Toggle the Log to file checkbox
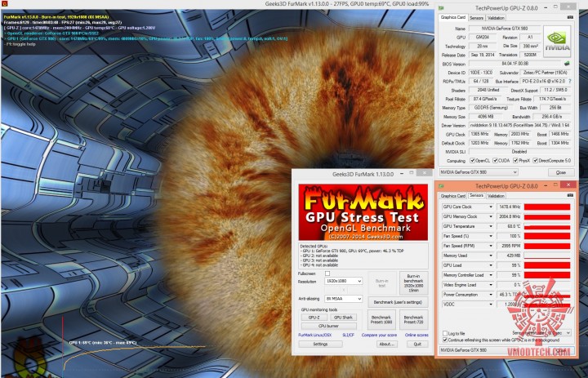Viewport: 588px width, 378px height. 444,333
